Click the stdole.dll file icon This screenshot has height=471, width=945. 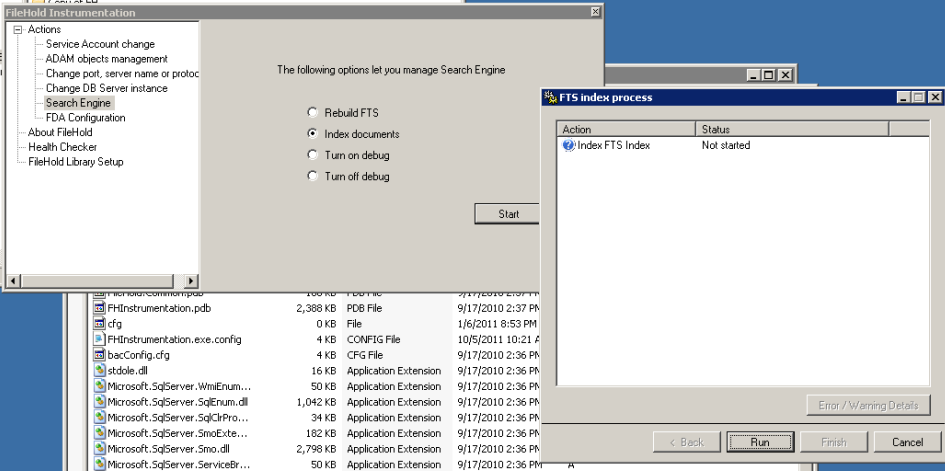pyautogui.click(x=100, y=370)
